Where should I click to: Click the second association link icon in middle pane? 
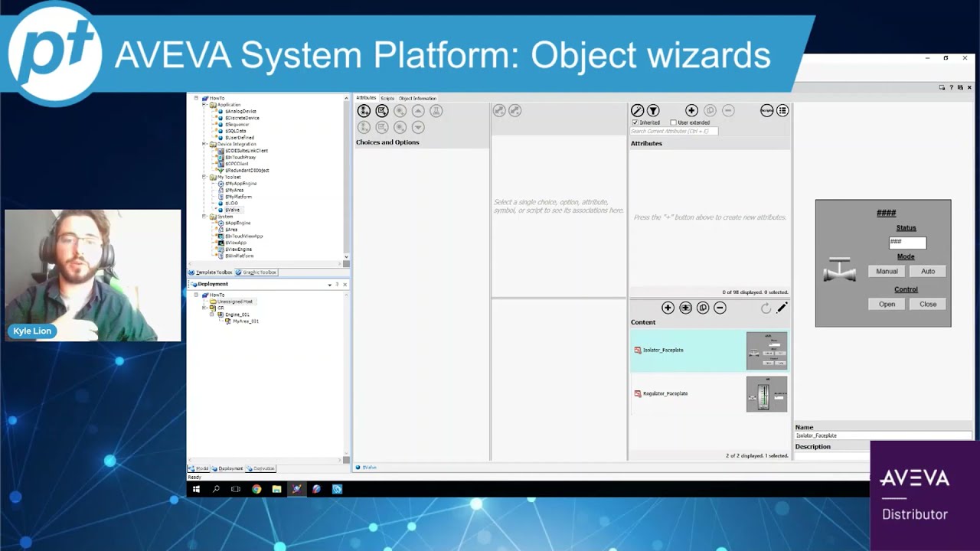click(x=515, y=111)
